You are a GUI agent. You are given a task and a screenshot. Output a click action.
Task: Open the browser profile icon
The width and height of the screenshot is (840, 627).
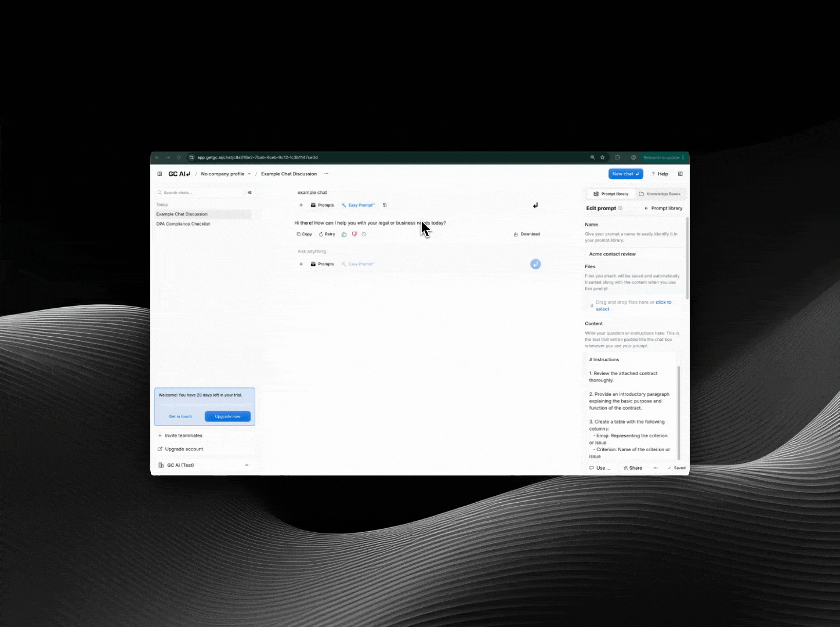click(633, 157)
